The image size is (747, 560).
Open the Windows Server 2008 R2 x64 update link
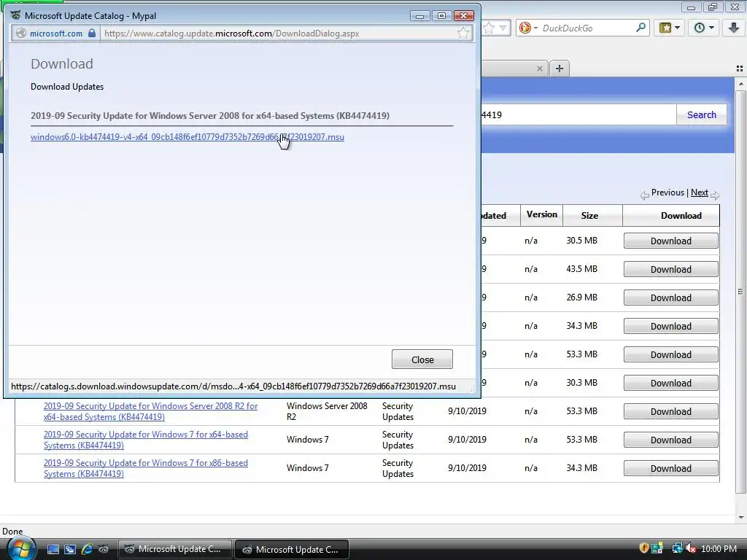pos(150,411)
